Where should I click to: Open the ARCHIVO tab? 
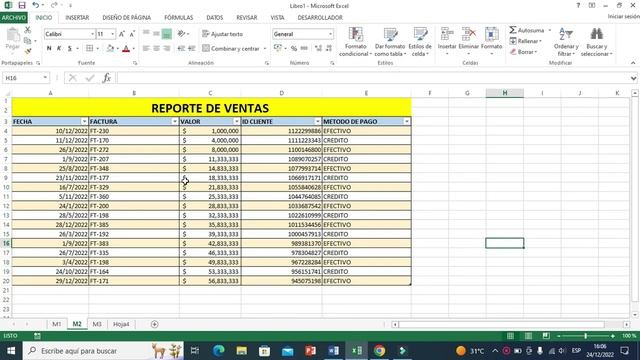(13, 18)
